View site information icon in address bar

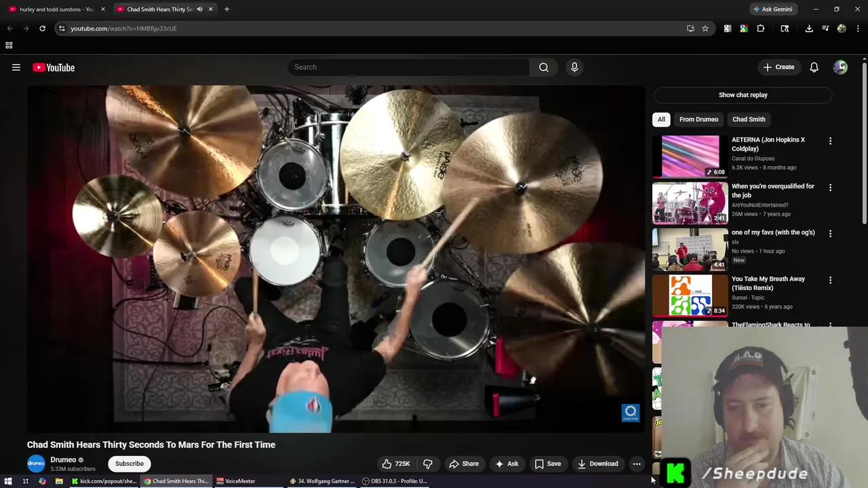(x=62, y=28)
